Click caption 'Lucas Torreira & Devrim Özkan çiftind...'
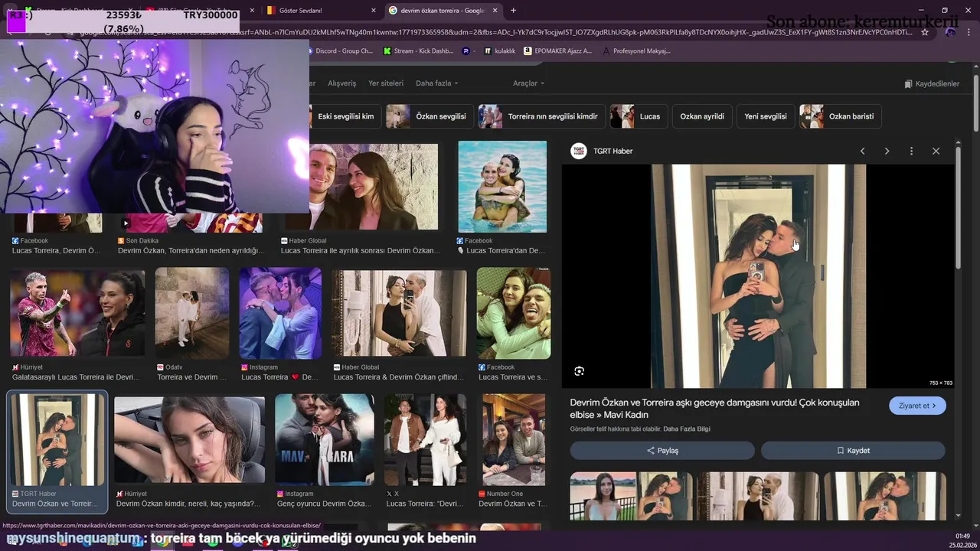980x551 pixels. click(x=399, y=377)
